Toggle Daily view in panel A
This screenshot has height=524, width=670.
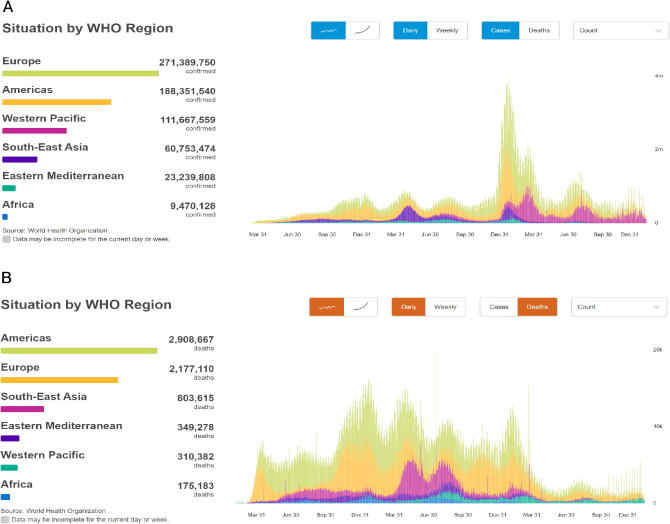(410, 30)
